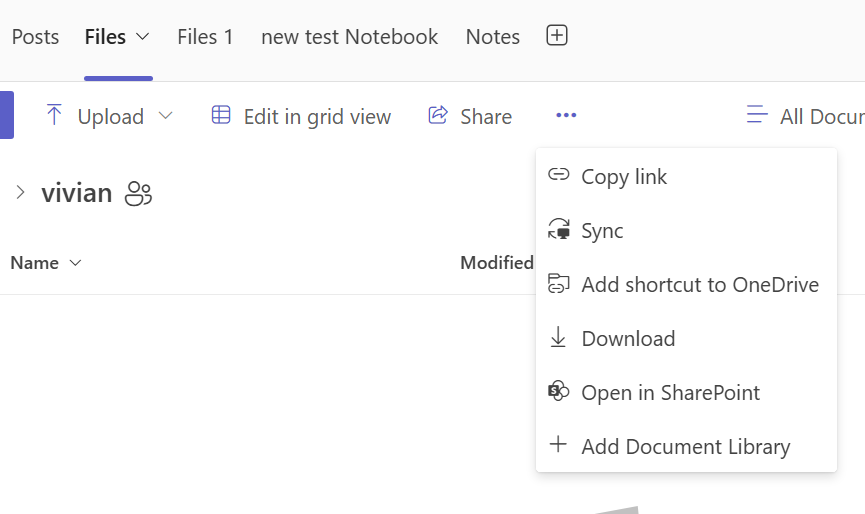Select Copy link from the menu
865x514 pixels.
624,177
